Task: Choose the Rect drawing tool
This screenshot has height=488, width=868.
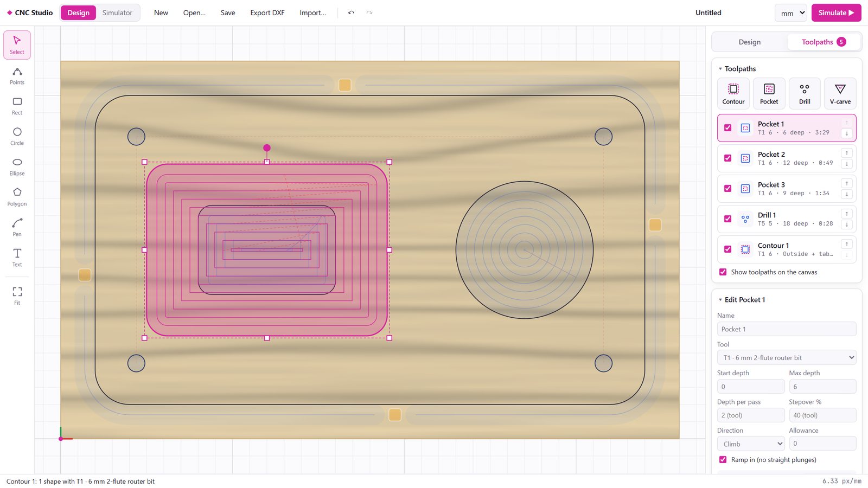Action: pos(17,106)
